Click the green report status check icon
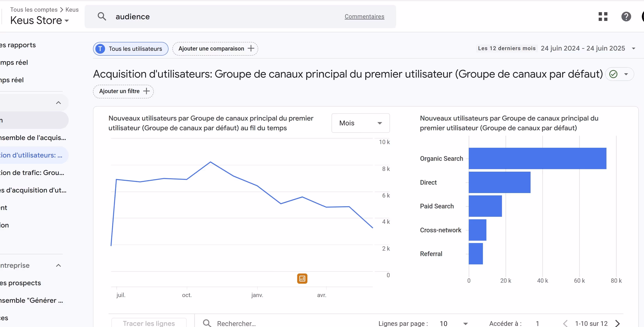 tap(613, 74)
